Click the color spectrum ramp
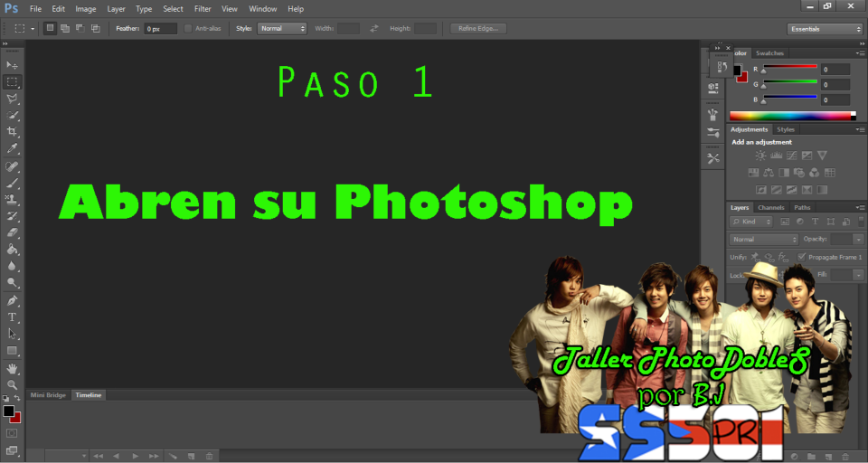The image size is (868, 463). (x=793, y=116)
